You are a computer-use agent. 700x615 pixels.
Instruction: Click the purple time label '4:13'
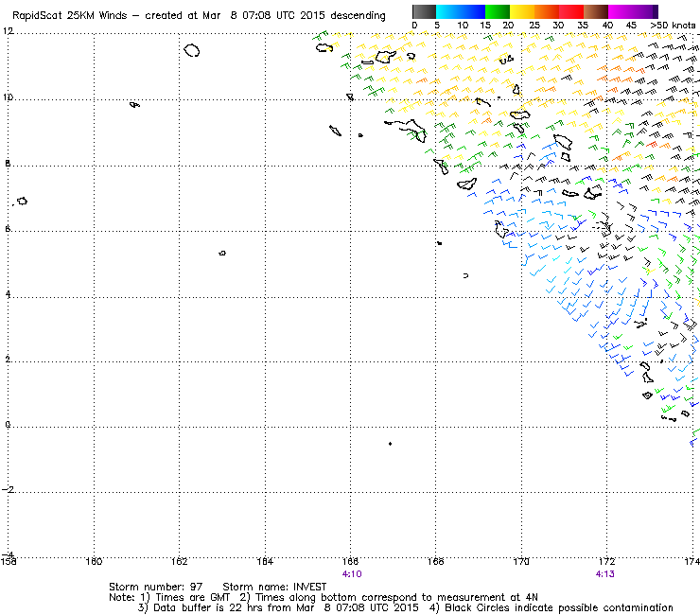[x=604, y=574]
